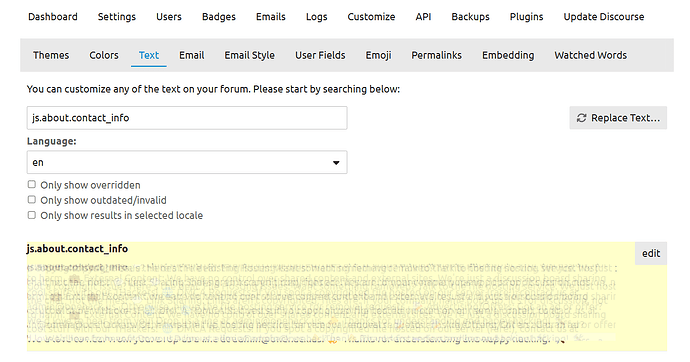Go to the Backups section
The height and width of the screenshot is (362, 690).
[470, 17]
